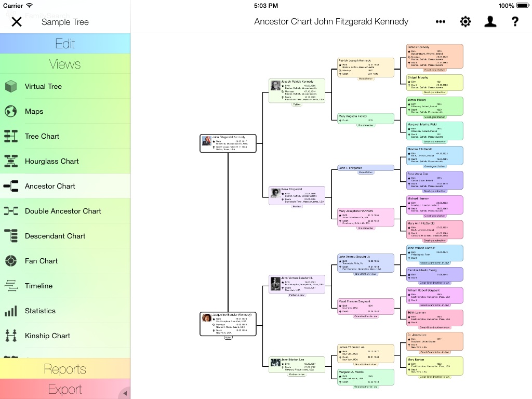
Task: Select the Margaret A. Merritt card
Action: click(x=365, y=377)
